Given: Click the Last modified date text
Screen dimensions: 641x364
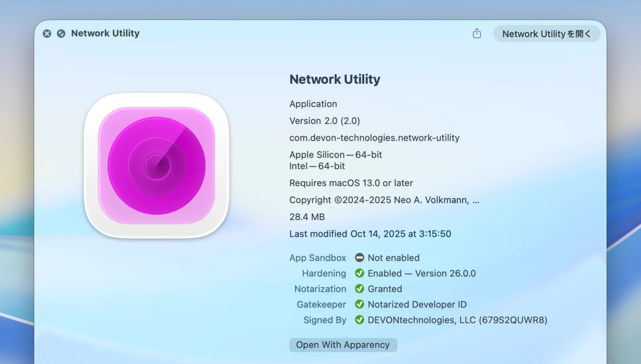Looking at the screenshot, I should [370, 233].
